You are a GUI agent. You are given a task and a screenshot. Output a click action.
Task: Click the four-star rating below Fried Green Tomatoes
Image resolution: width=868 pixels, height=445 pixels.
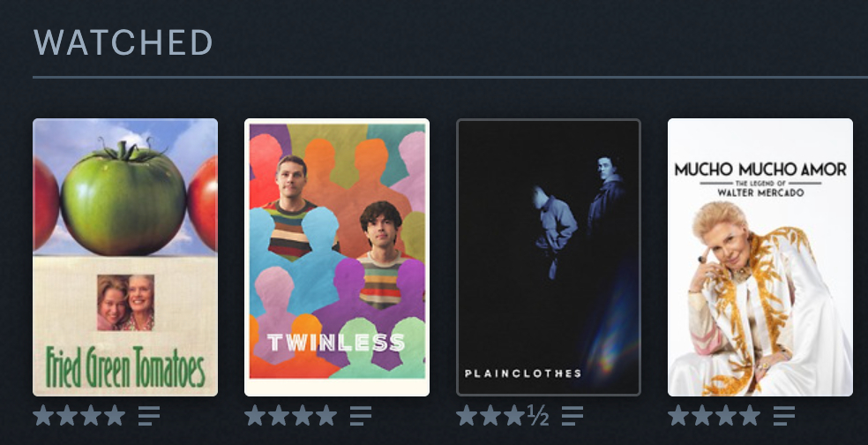point(79,415)
